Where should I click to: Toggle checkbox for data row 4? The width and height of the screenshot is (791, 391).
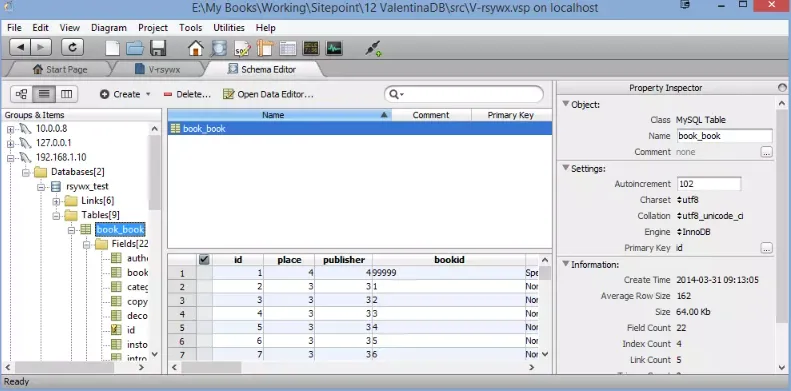pyautogui.click(x=204, y=314)
